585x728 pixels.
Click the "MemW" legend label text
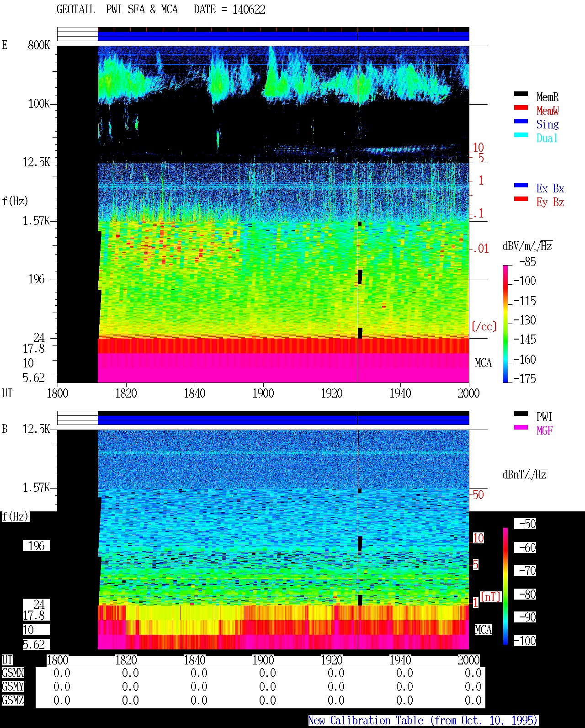(x=548, y=111)
